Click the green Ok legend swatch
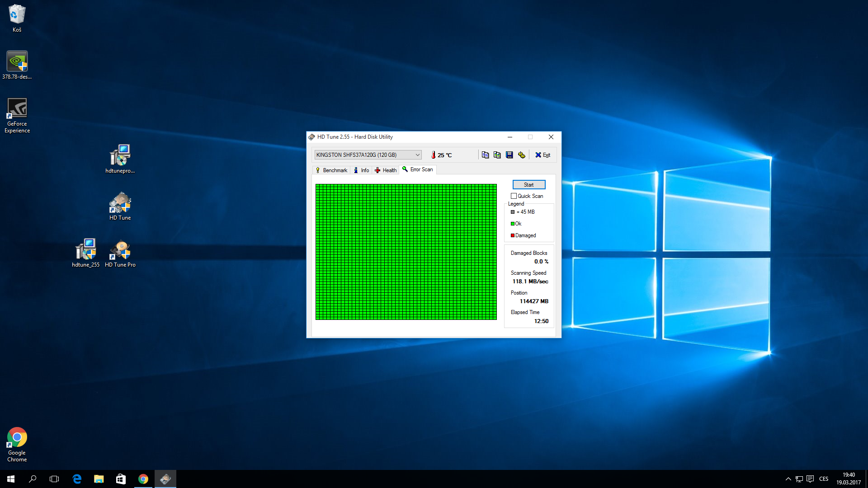Viewport: 868px width, 488px height. tap(513, 224)
